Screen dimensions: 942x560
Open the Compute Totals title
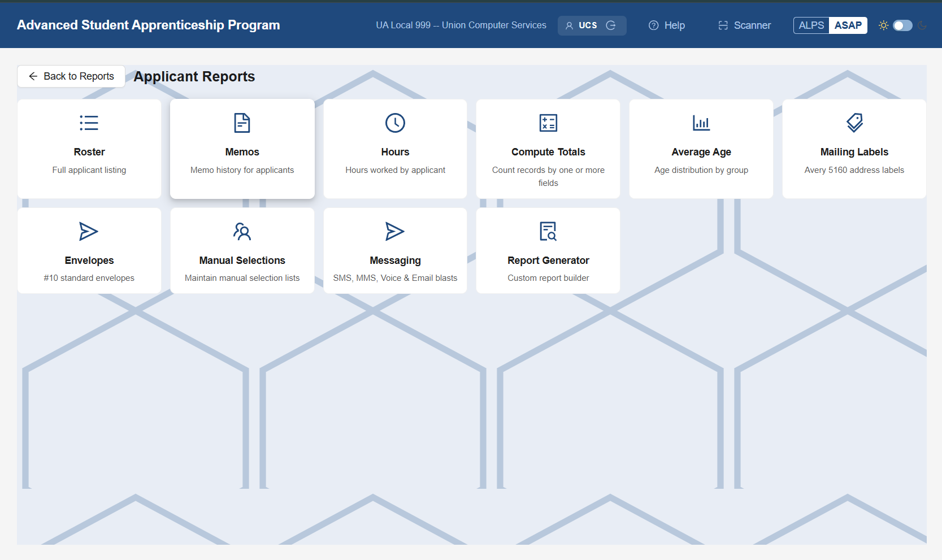point(548,152)
